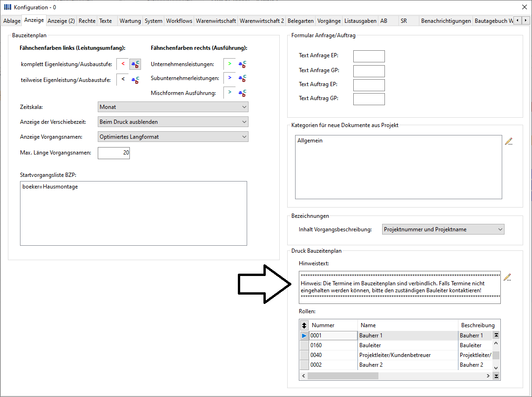Select the cell with number 0160
The image size is (532, 397).
[x=333, y=345]
